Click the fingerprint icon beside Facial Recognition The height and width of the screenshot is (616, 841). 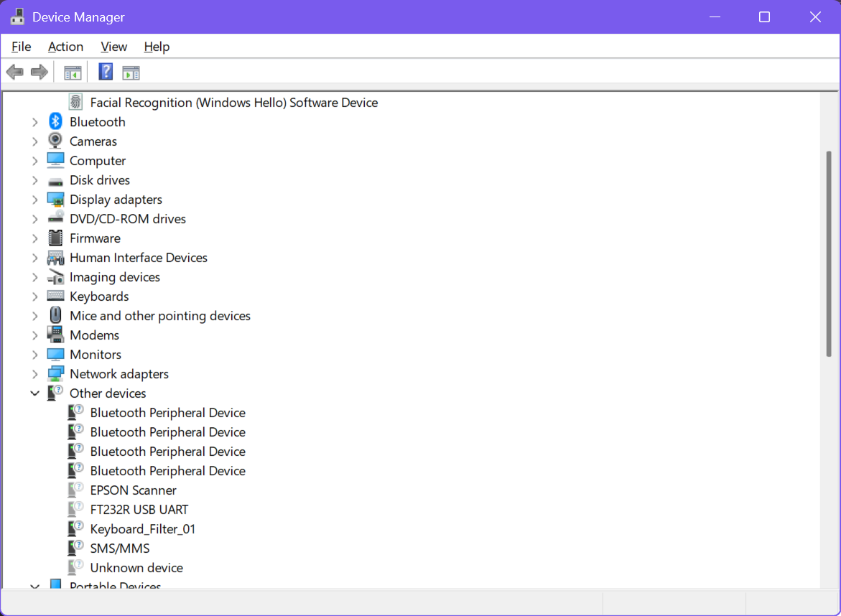pos(75,102)
